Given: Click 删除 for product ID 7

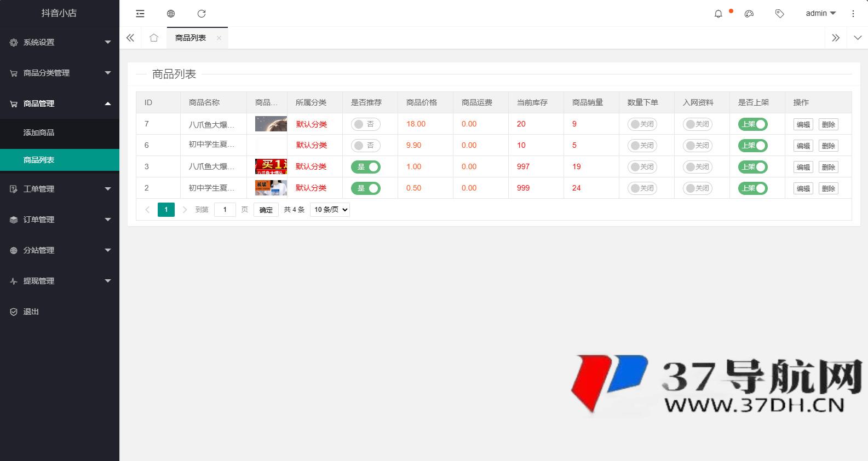Looking at the screenshot, I should click(829, 125).
